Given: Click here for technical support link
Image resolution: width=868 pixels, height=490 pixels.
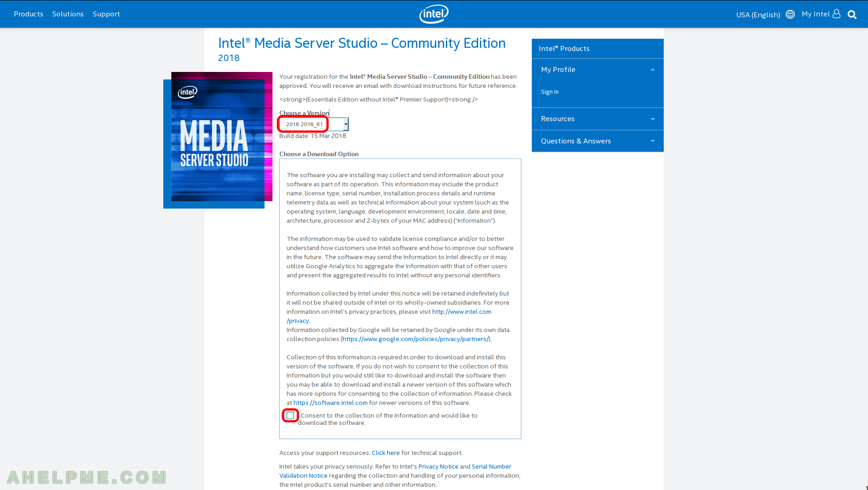Looking at the screenshot, I should pos(386,453).
